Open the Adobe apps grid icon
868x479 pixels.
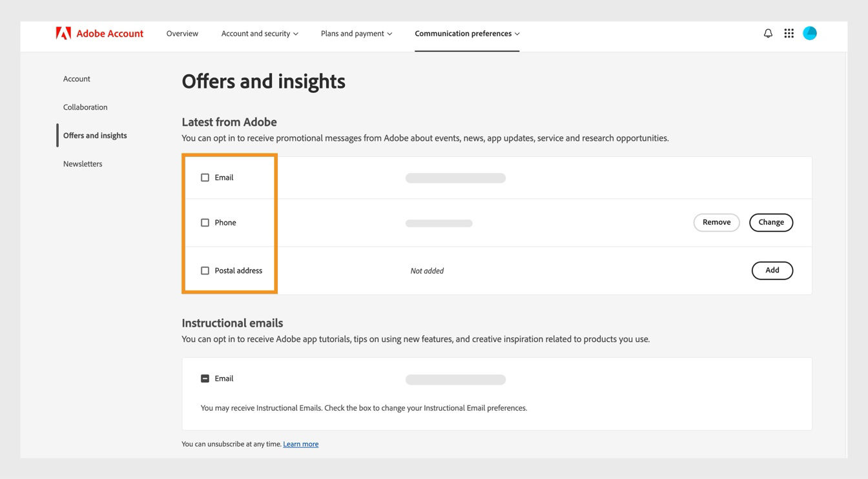789,33
